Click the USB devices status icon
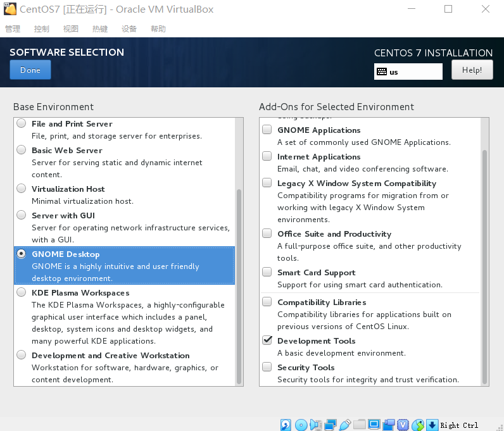 point(345,425)
